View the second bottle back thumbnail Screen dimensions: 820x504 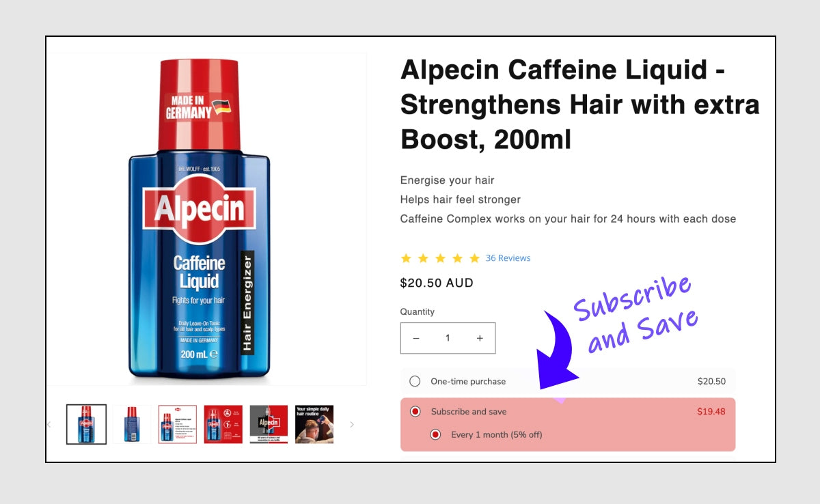[x=132, y=424]
